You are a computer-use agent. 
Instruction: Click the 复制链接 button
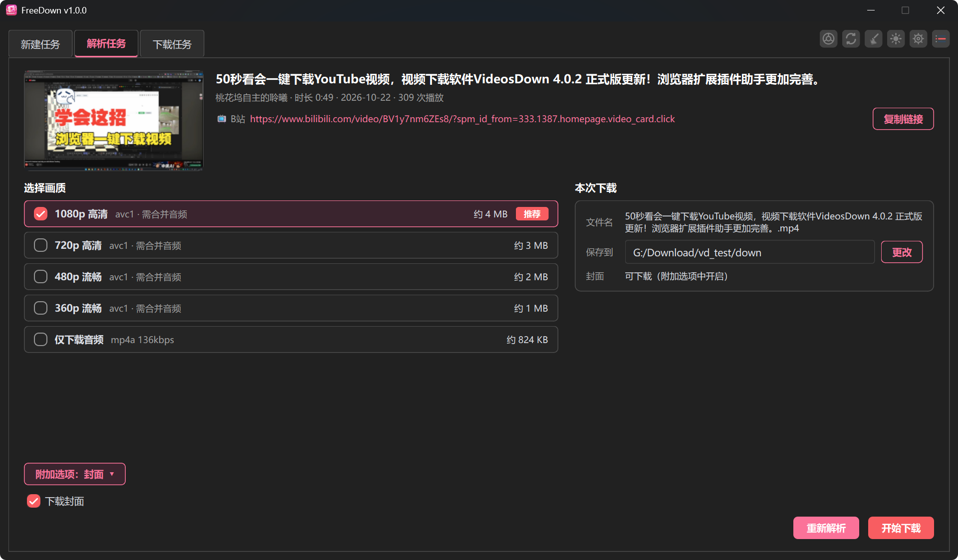coord(903,119)
